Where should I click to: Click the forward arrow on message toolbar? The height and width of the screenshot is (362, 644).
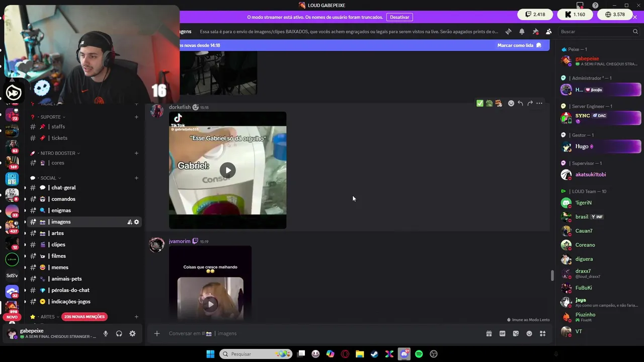(x=530, y=103)
